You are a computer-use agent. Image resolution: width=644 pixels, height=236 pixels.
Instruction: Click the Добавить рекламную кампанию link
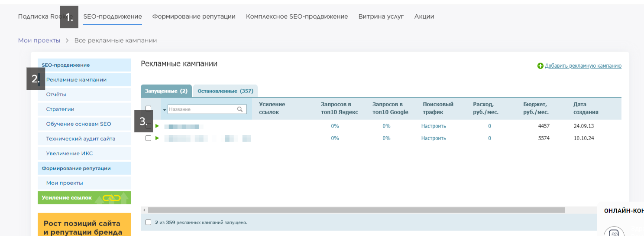pos(583,66)
